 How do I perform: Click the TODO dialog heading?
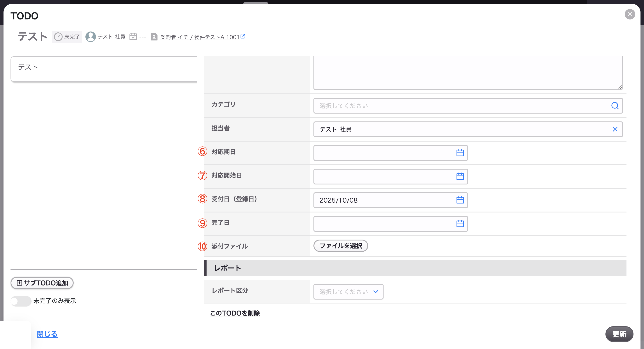(25, 16)
